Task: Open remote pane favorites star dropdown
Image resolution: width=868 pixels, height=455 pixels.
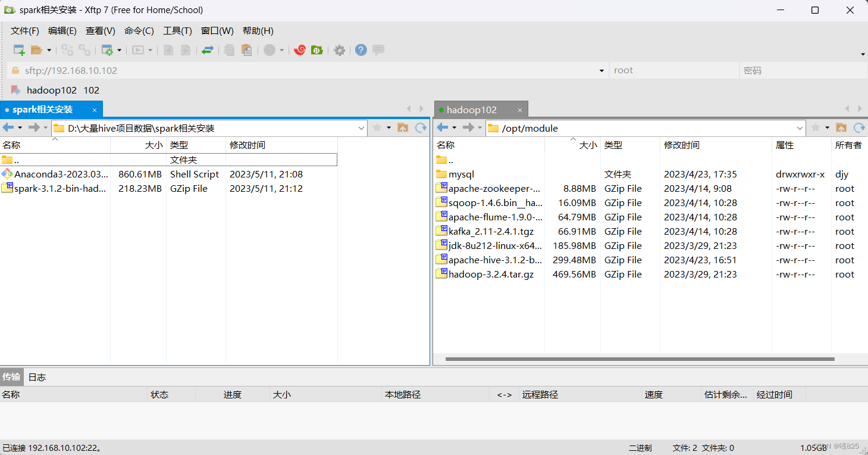Action: 827,127
